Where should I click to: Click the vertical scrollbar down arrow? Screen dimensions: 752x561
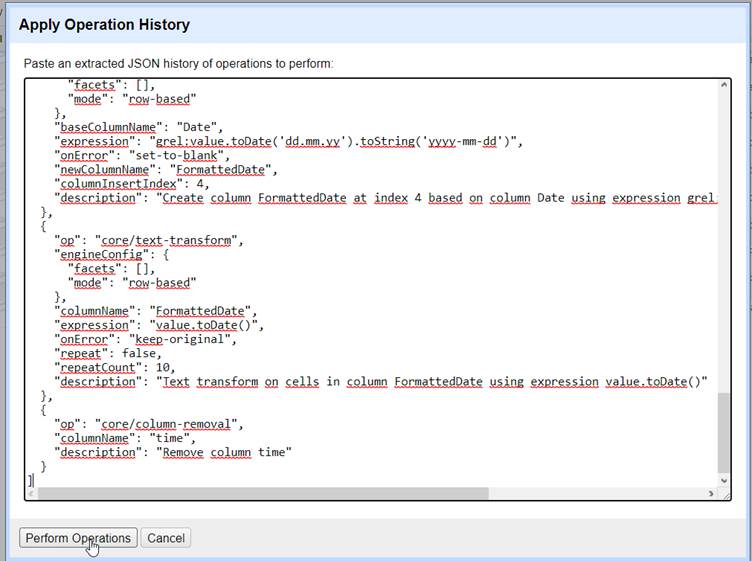pos(724,480)
